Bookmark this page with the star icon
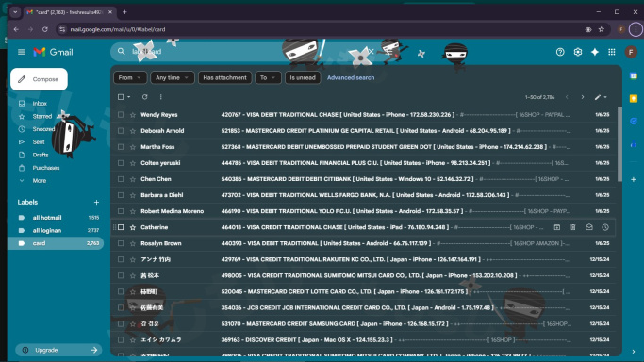The width and height of the screenshot is (644, 362). tap(602, 29)
